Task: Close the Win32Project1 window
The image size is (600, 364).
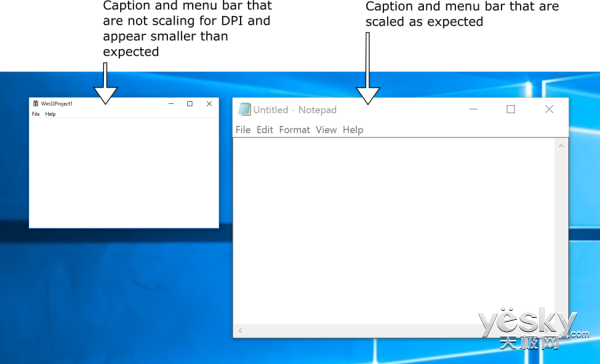Action: pyautogui.click(x=209, y=104)
